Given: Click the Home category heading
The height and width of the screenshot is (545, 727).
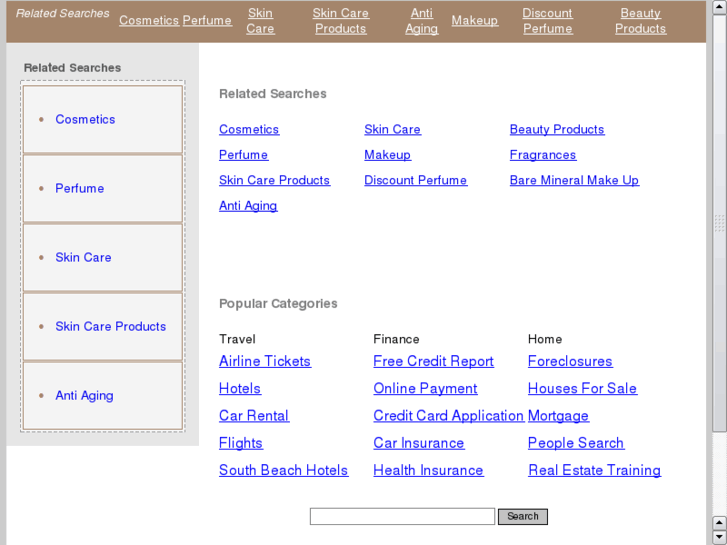Looking at the screenshot, I should point(545,339).
